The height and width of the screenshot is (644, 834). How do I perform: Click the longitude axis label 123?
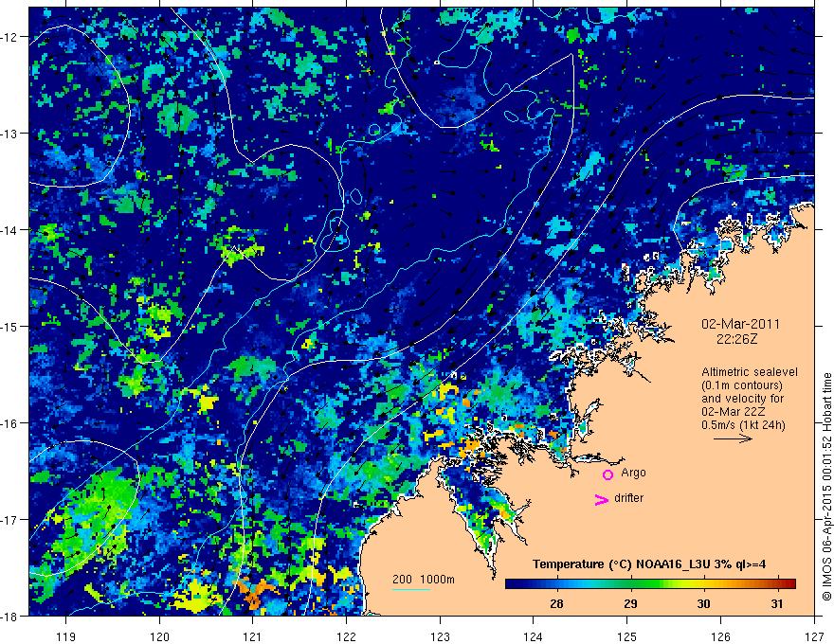point(440,636)
